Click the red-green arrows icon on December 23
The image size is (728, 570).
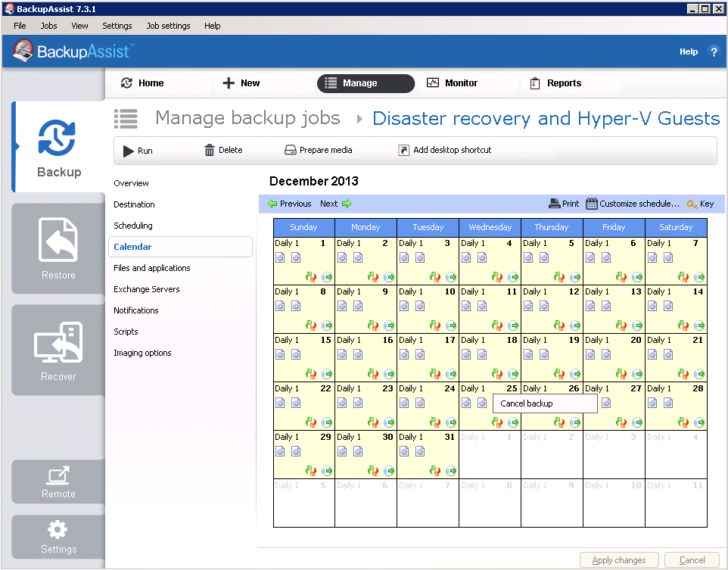click(373, 422)
